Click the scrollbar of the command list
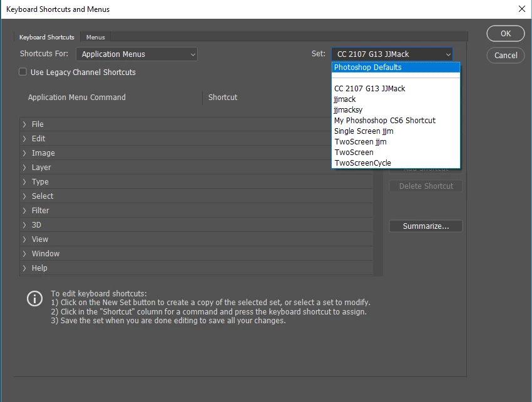The image size is (532, 402). [378, 224]
